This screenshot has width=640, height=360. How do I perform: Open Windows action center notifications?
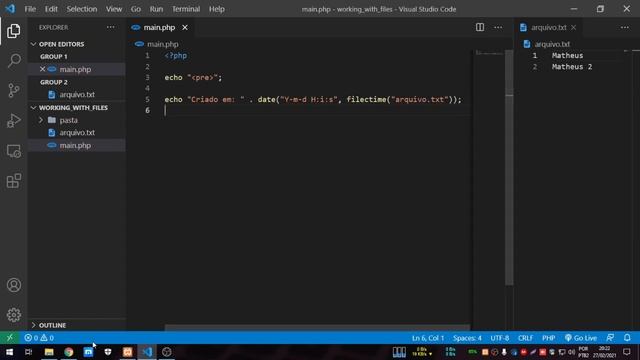(627, 352)
